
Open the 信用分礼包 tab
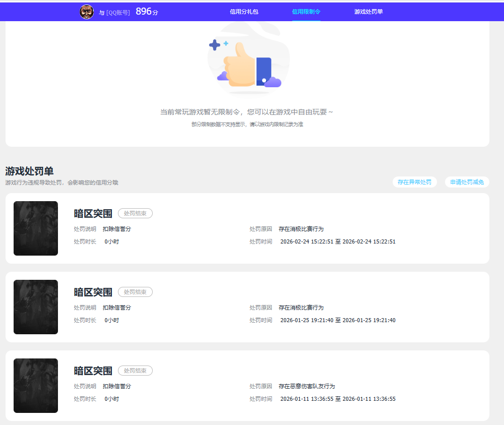coord(244,12)
